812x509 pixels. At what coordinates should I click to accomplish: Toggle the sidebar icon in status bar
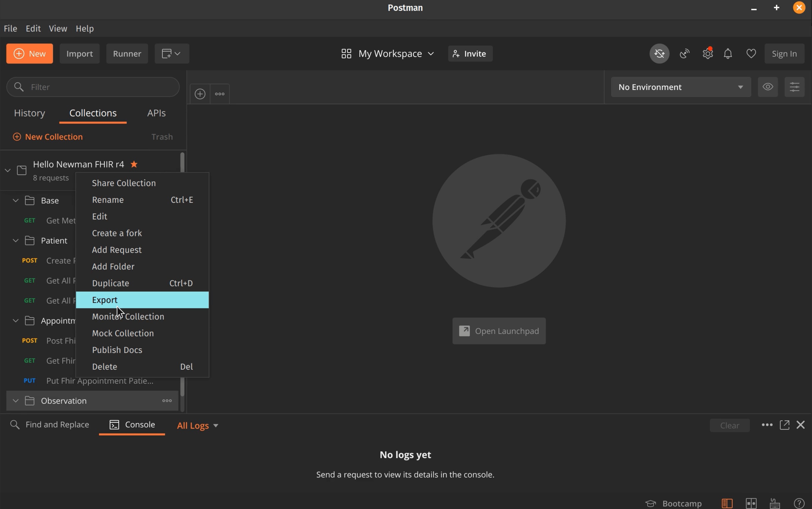click(727, 503)
